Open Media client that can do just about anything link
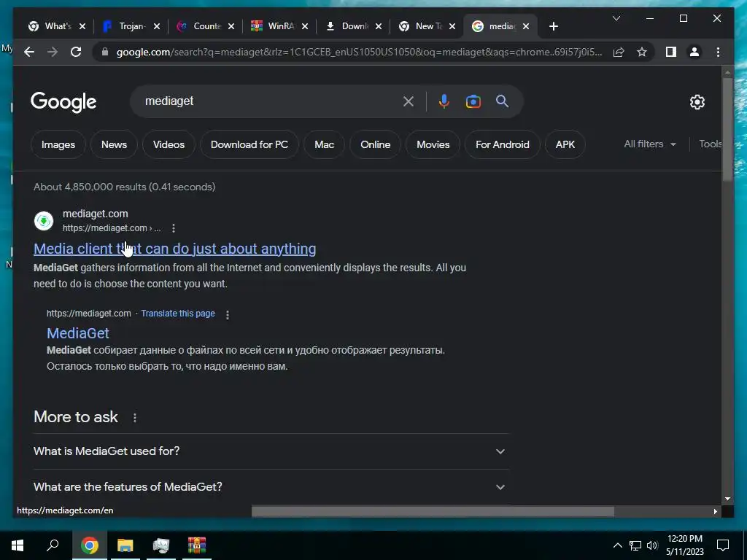 [x=175, y=249]
